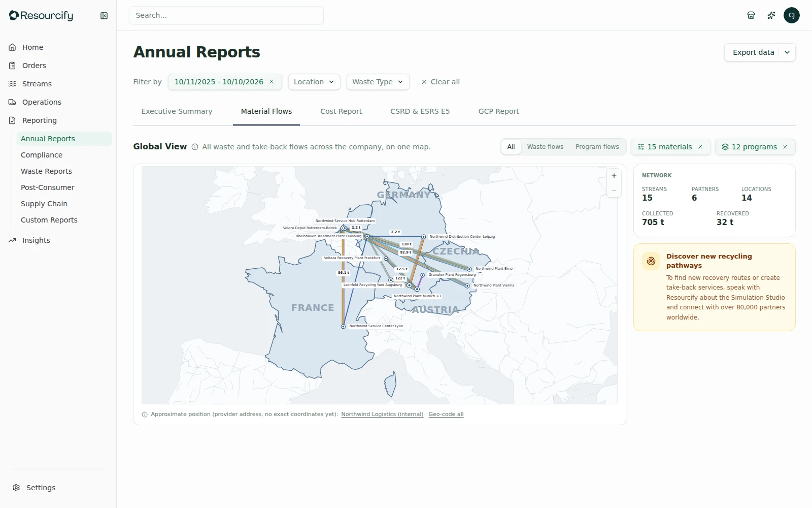Click the Insights trend icon

click(x=12, y=240)
